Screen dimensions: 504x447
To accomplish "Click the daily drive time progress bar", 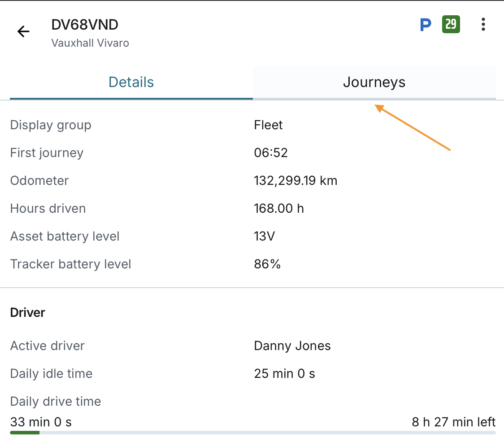I will (x=252, y=433).
